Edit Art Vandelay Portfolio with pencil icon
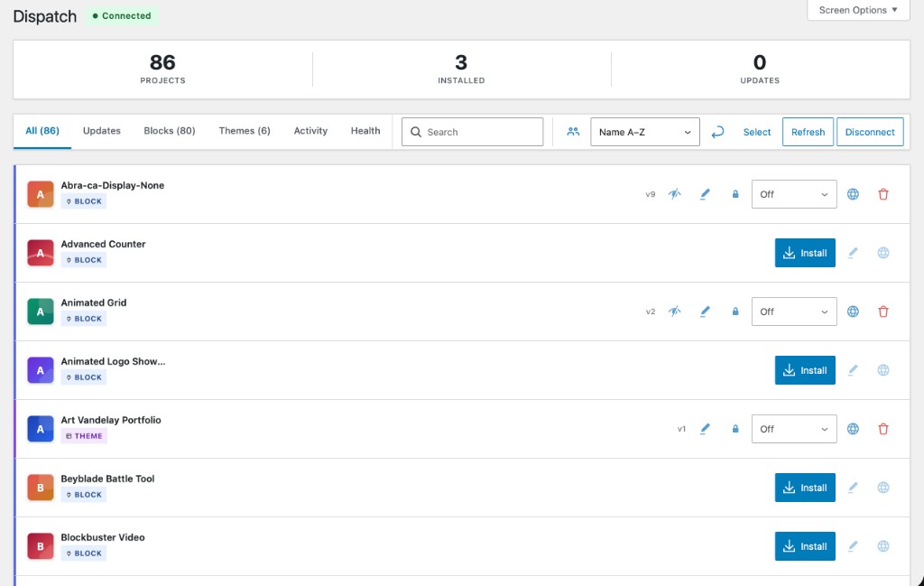924x586 pixels. (x=705, y=429)
